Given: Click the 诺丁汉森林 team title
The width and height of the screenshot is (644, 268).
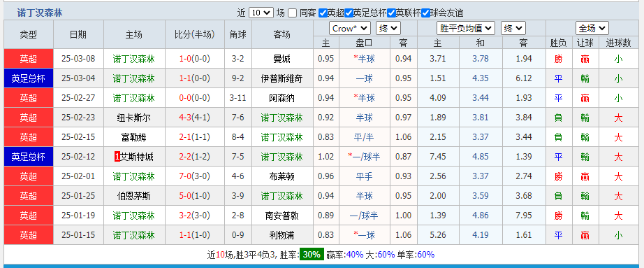Looking at the screenshot, I should [40, 13].
